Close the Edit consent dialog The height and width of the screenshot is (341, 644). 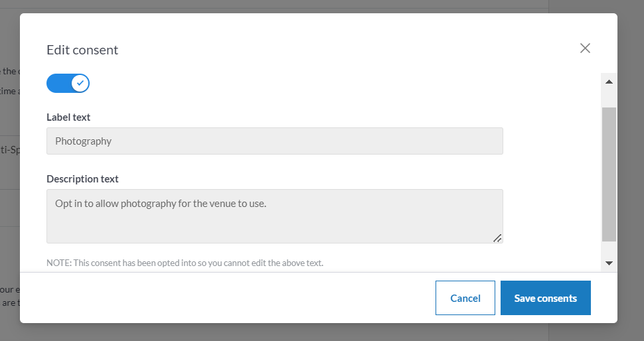tap(585, 48)
